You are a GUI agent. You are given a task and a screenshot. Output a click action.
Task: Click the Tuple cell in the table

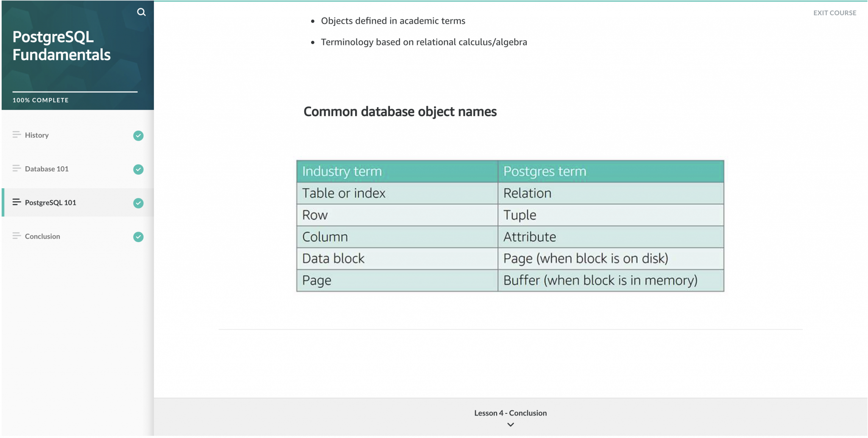point(520,215)
